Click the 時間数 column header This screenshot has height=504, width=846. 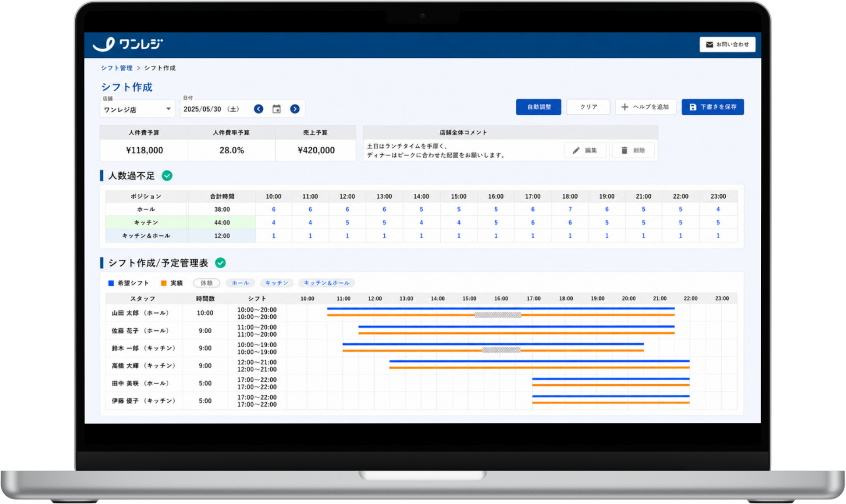(205, 299)
